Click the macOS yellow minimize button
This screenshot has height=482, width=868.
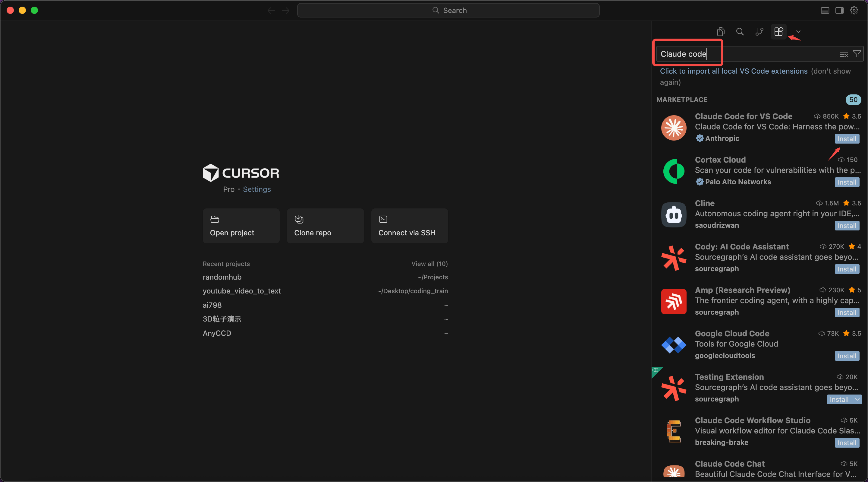click(x=22, y=11)
